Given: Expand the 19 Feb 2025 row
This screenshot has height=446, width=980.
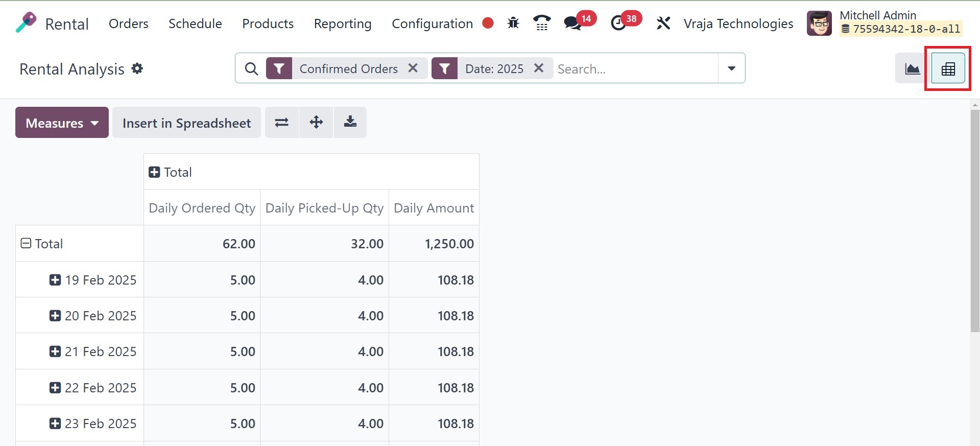Looking at the screenshot, I should point(55,280).
